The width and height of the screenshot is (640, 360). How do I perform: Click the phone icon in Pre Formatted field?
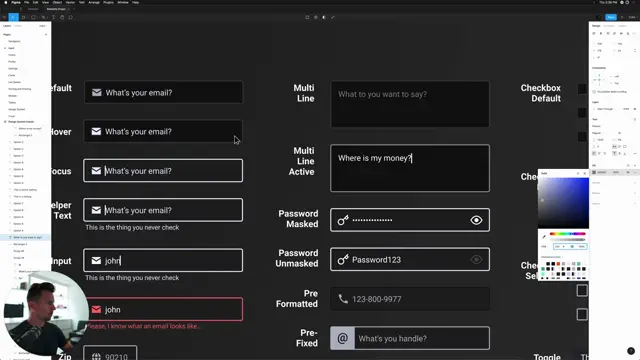343,299
